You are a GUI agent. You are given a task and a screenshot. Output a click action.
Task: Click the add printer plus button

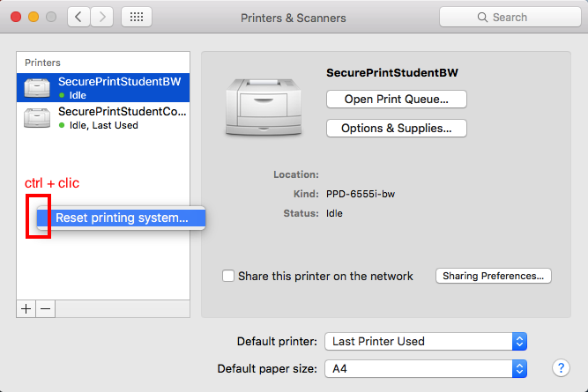[26, 308]
